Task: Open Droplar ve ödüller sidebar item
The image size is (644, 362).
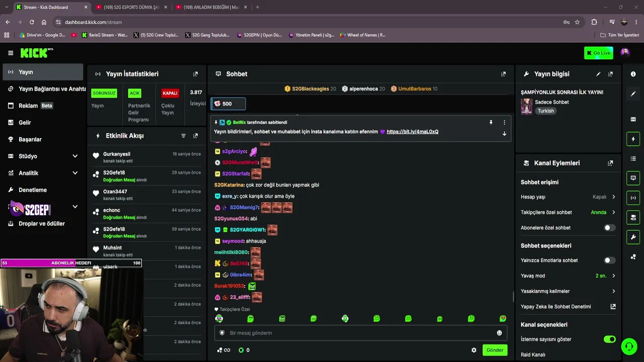Action: click(43, 224)
